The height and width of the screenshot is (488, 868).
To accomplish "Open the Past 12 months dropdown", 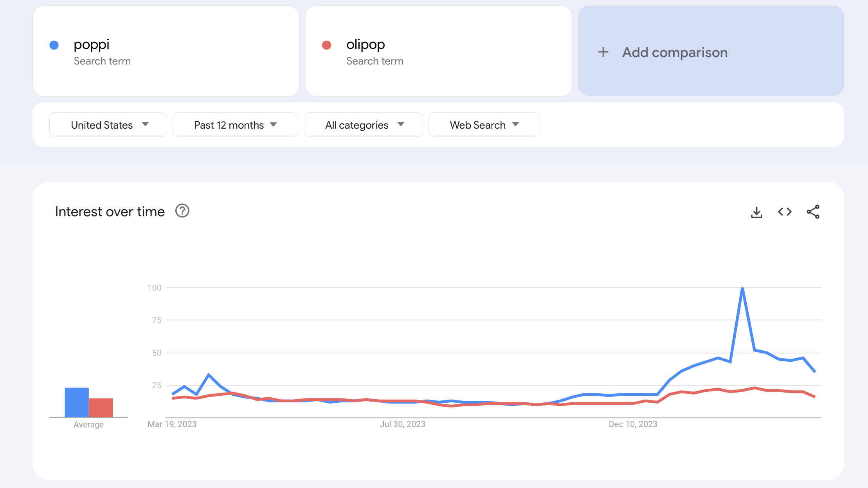I will [235, 125].
